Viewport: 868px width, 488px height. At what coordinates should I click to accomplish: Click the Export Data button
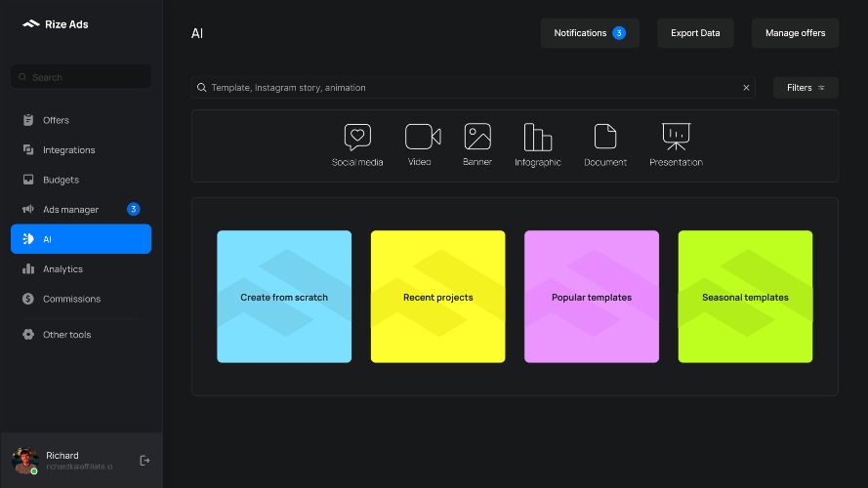pos(695,33)
